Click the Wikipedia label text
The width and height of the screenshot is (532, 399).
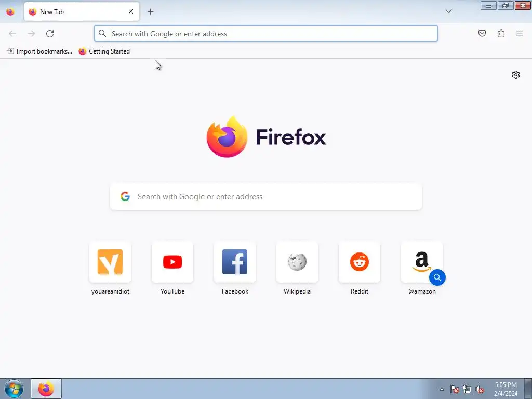tap(297, 291)
